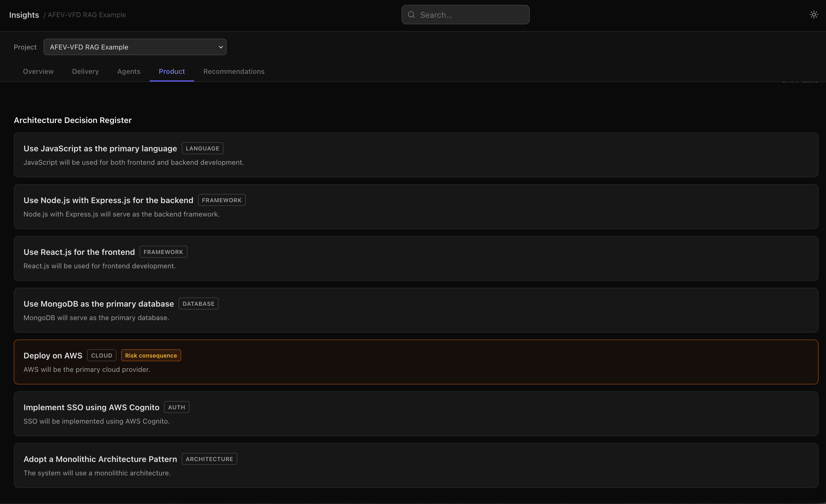826x504 pixels.
Task: Click the DATABASE tag badge
Action: [x=198, y=303]
